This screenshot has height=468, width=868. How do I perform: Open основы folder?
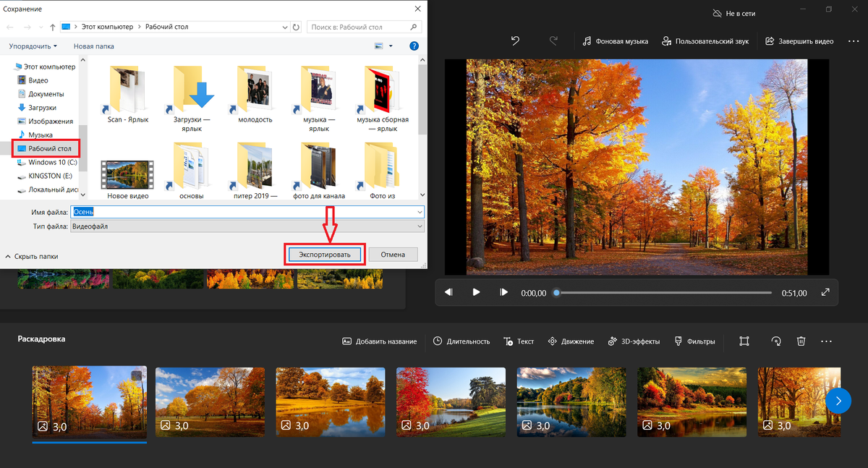point(192,172)
